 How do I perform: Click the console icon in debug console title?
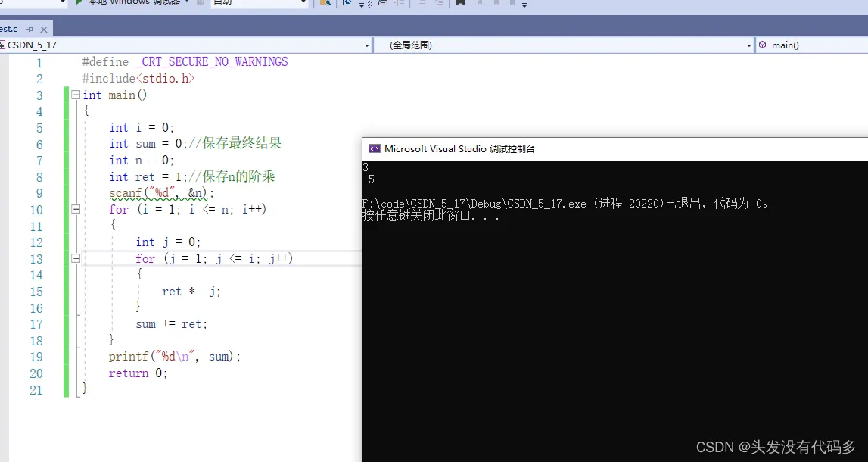click(375, 148)
